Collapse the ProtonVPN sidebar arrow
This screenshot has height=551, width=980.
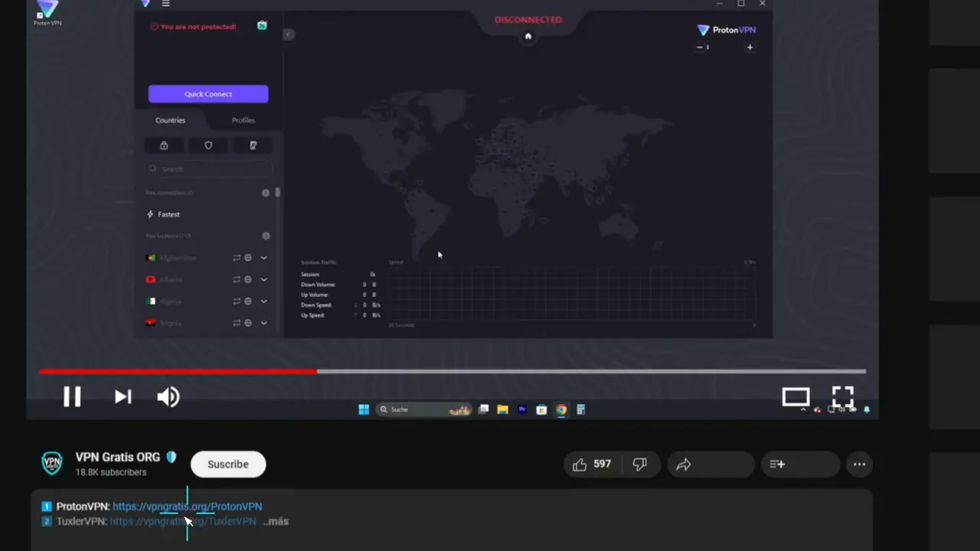click(x=289, y=34)
